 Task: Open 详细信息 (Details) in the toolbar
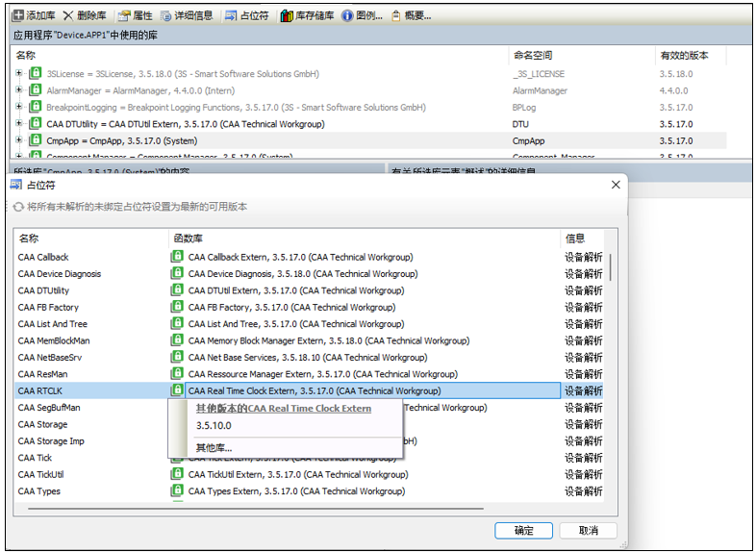coord(188,15)
